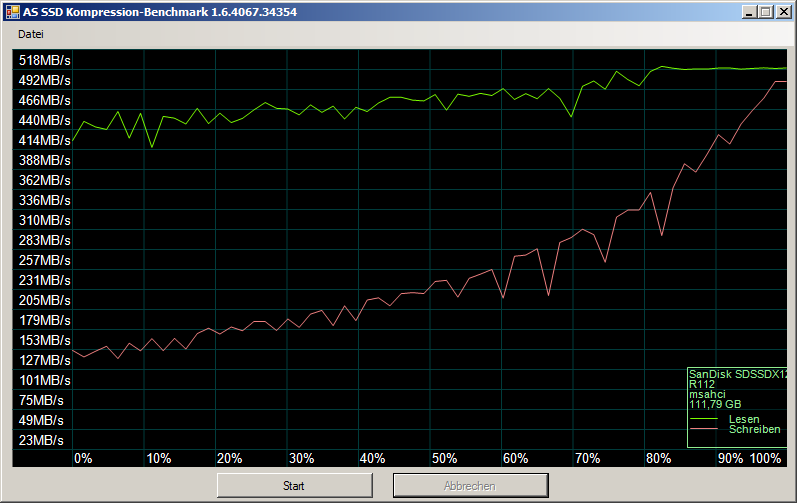
Task: Click the 60% compression axis label
Action: click(515, 458)
